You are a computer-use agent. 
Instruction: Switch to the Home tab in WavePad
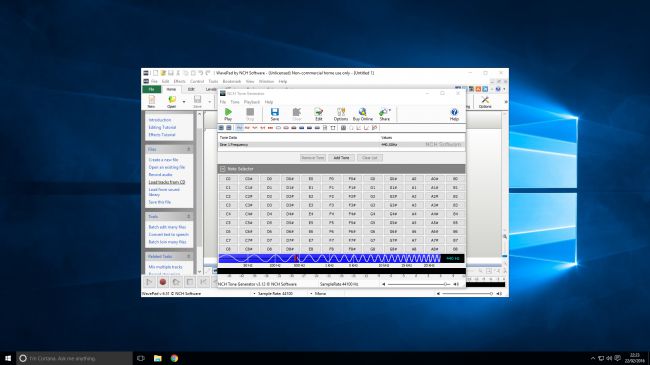click(x=171, y=89)
